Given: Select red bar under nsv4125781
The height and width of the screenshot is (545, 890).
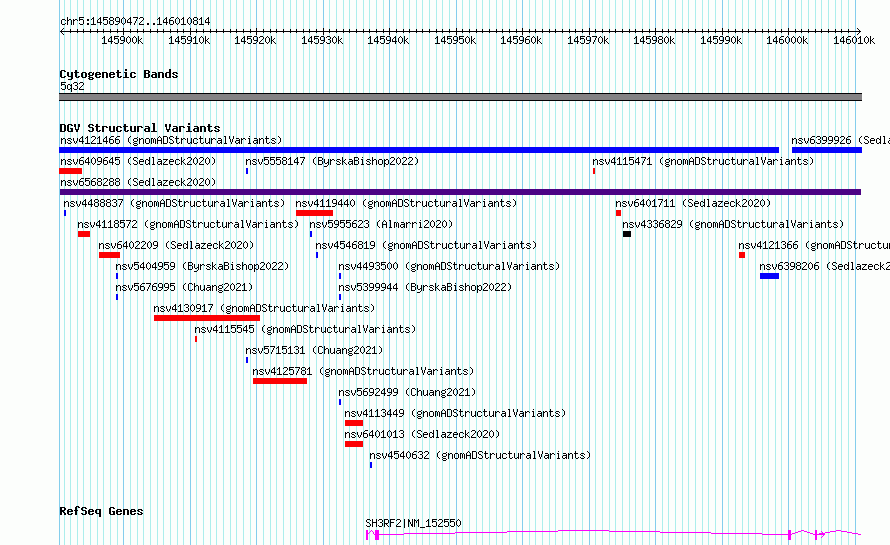Looking at the screenshot, I should coord(280,381).
